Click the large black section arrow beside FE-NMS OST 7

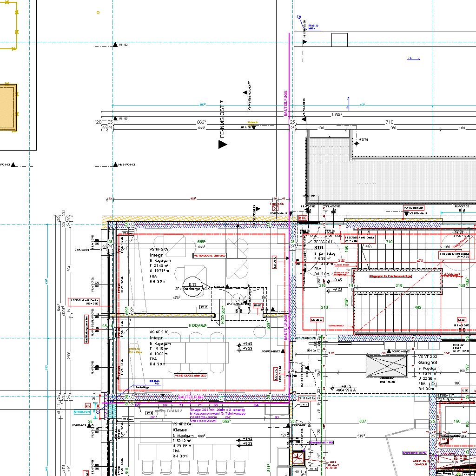[x=223, y=145]
